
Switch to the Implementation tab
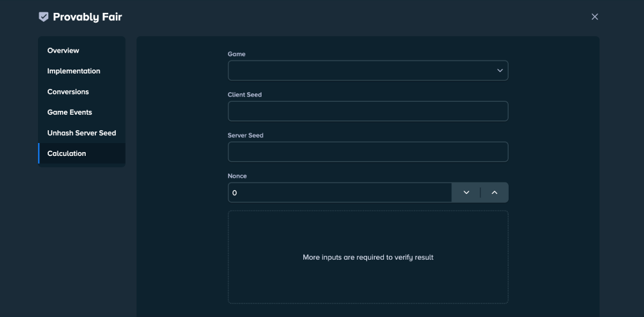point(73,71)
